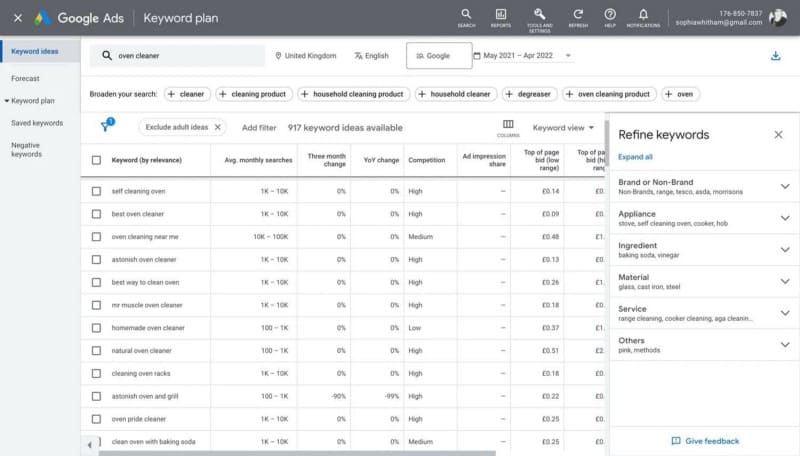Check the 'natural oven cleaner' row
Viewport: 800px width, 456px height.
96,350
